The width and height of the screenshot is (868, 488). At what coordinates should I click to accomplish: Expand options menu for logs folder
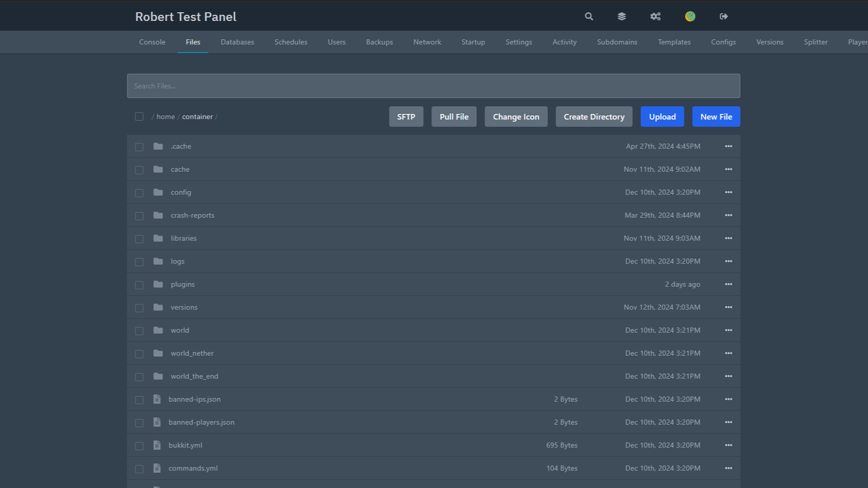[x=728, y=261]
